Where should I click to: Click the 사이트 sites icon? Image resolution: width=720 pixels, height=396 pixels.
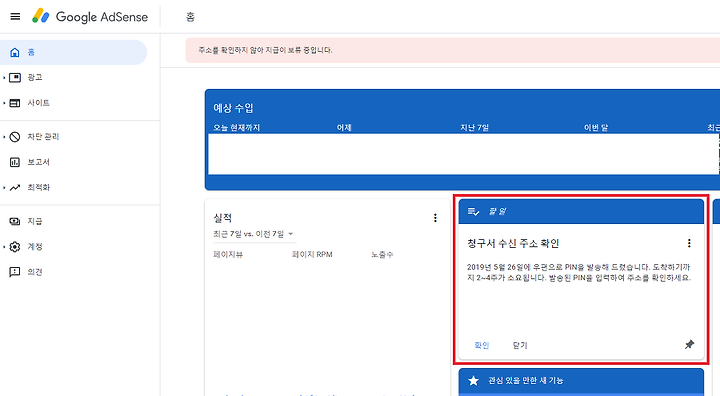(15, 103)
